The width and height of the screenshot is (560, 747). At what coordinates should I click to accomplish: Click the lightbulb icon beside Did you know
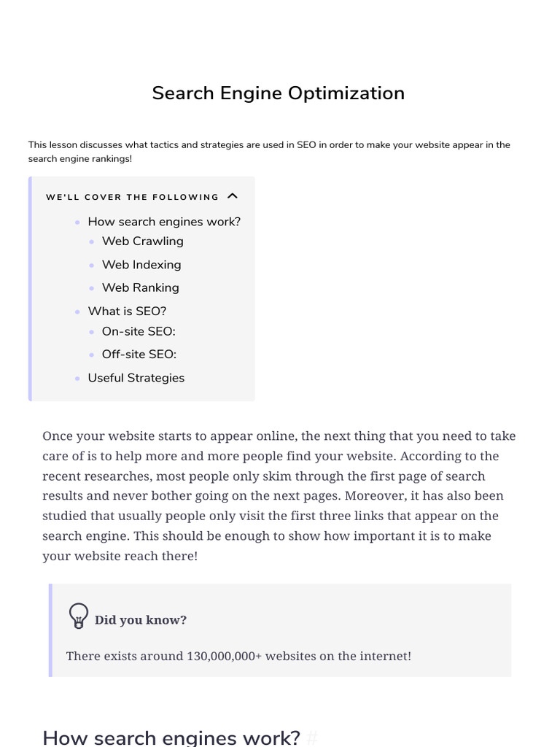pos(78,616)
